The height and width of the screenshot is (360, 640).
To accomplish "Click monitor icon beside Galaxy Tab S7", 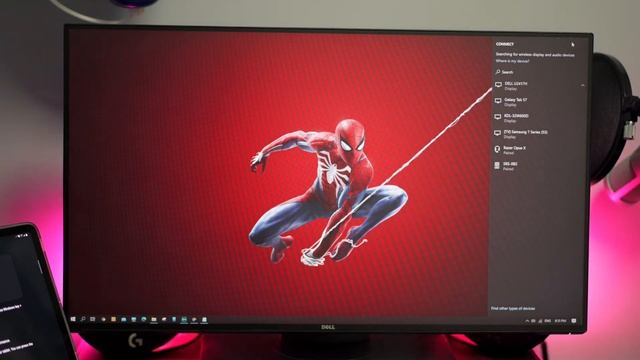I will 498,101.
